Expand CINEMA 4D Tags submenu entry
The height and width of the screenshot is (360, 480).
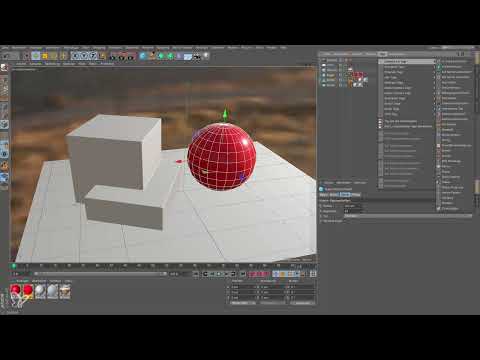(408, 62)
